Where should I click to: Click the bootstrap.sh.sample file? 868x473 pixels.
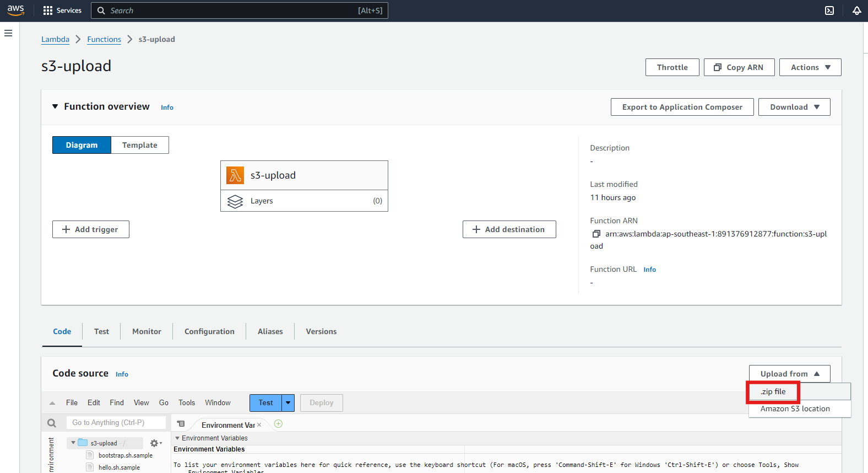click(126, 455)
